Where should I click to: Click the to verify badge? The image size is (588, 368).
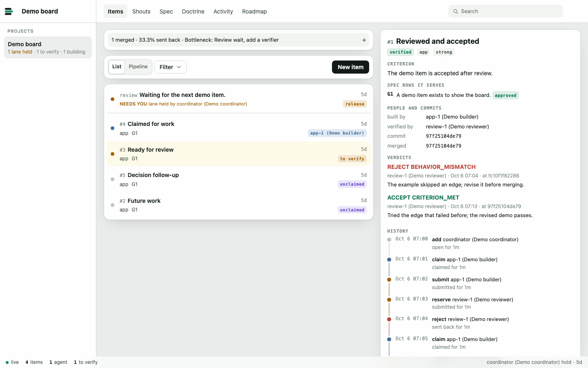coord(352,159)
